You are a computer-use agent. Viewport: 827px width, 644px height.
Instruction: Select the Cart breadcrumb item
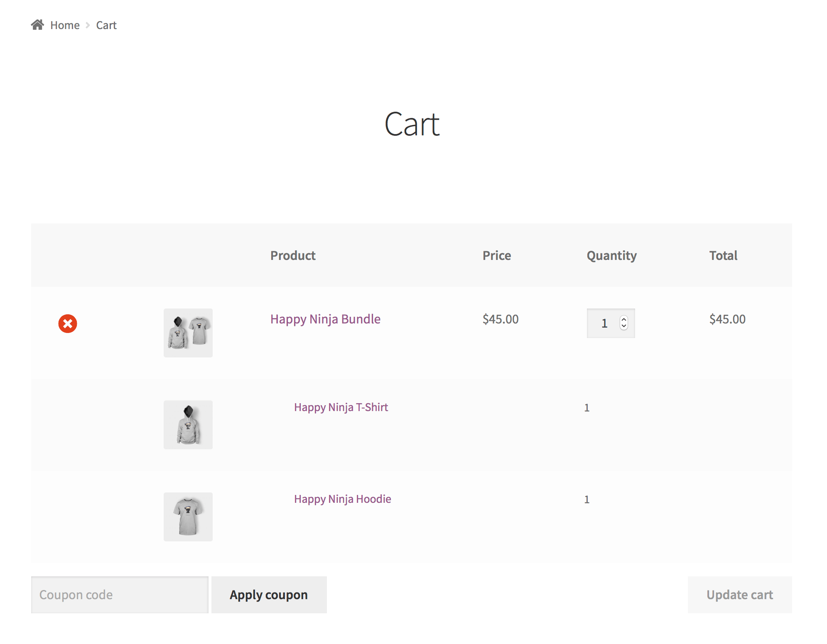[106, 25]
